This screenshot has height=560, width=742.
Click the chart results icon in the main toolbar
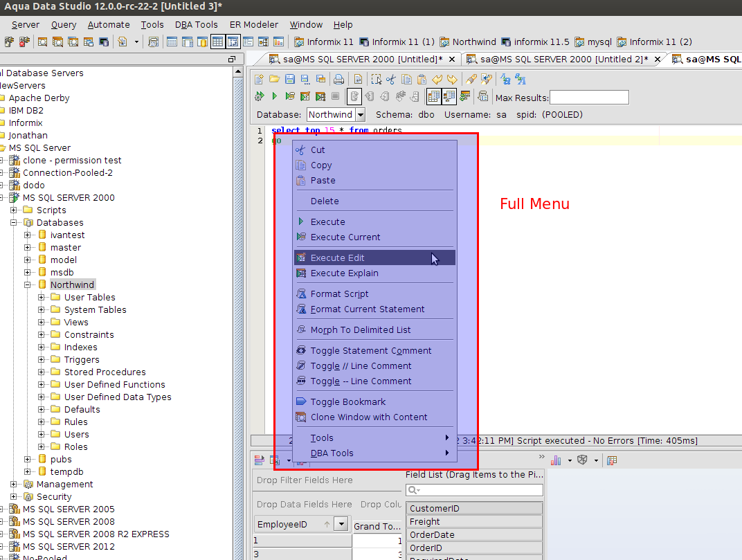[279, 42]
